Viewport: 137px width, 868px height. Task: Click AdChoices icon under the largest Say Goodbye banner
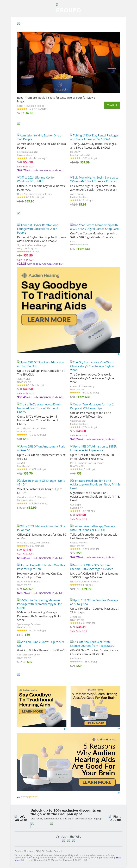(119, 354)
